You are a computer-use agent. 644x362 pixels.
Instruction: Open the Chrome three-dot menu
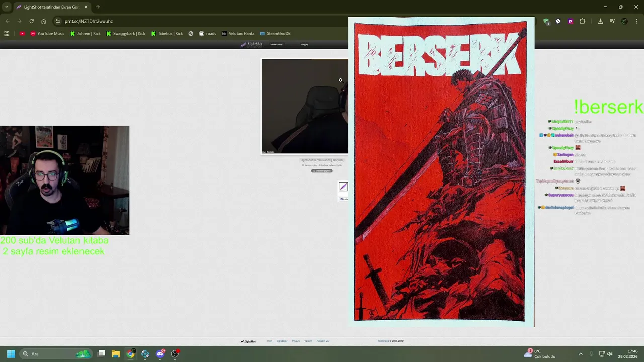point(636,21)
